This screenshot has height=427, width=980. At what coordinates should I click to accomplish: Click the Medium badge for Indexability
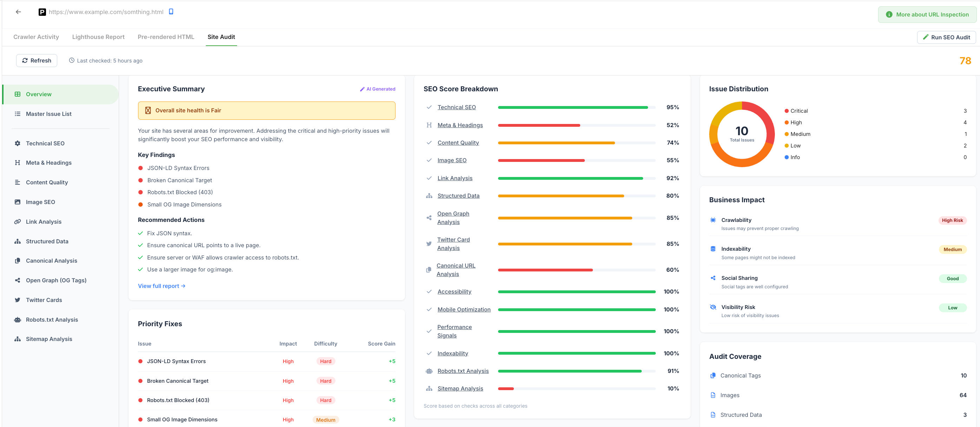[952, 249]
